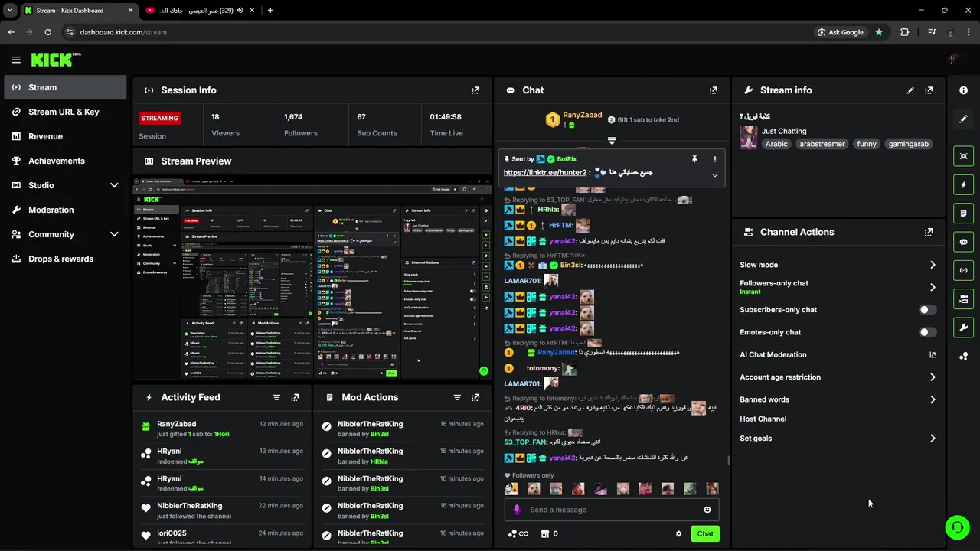Click the STREAMING status badge
Image resolution: width=980 pixels, height=551 pixels.
point(159,118)
